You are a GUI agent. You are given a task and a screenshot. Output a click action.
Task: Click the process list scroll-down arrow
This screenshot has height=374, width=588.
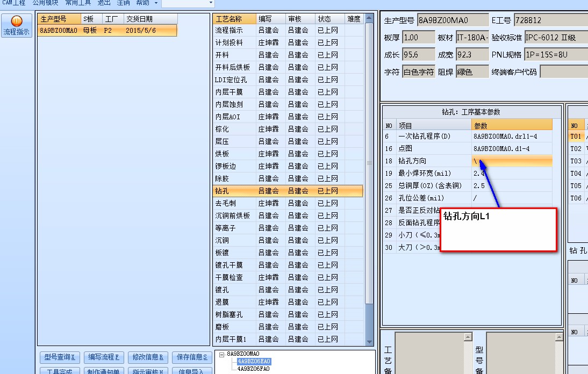(369, 342)
